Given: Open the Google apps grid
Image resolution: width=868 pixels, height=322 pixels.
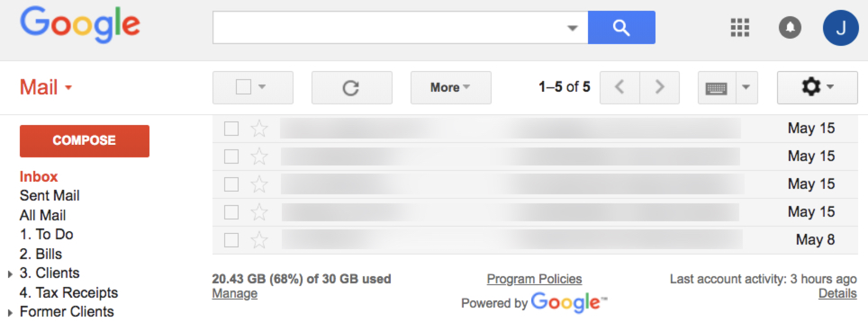Looking at the screenshot, I should [x=740, y=27].
